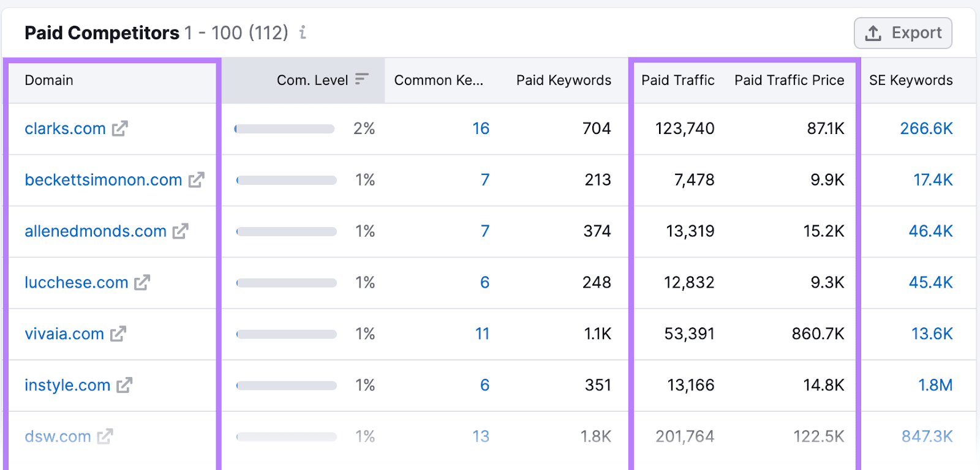Viewport: 980px width, 470px height.
Task: Select the 201,764 paid traffic value
Action: point(685,437)
